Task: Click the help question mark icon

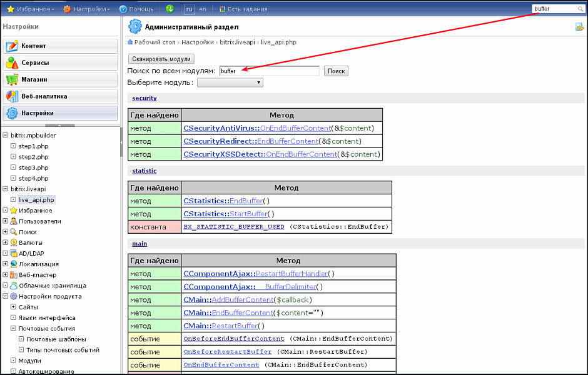Action: (123, 9)
